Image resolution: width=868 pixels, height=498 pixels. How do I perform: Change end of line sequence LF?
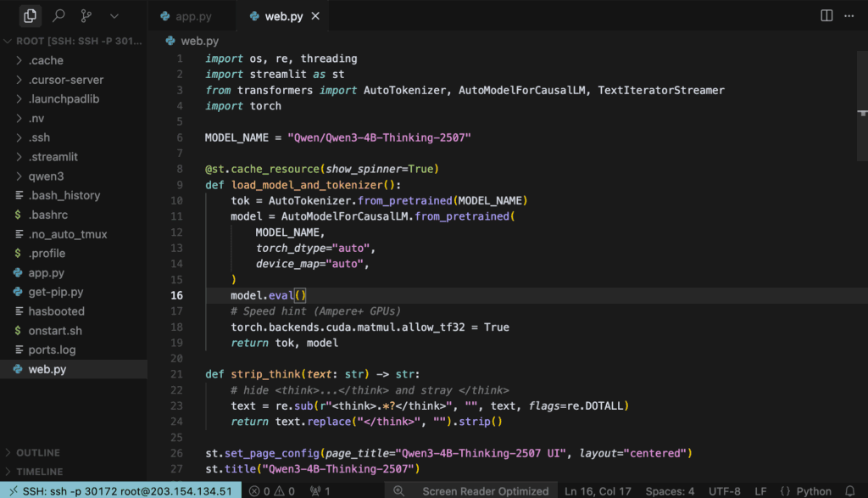coord(760,491)
